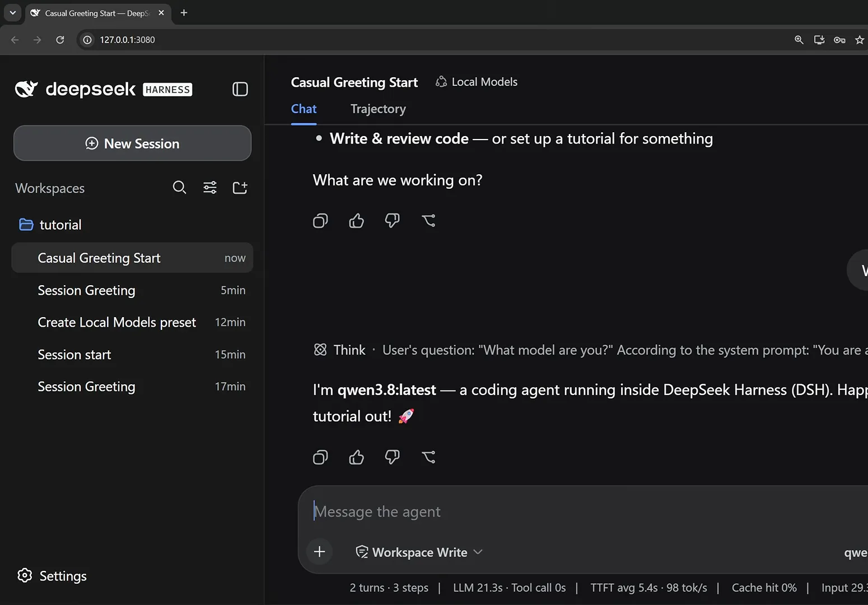The image size is (868, 605).
Task: Bookmark this page with the star icon
Action: [x=860, y=40]
